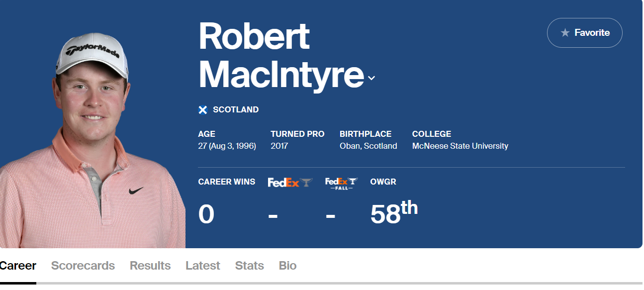
Task: Click the Career Wins value 0
Action: 206,215
